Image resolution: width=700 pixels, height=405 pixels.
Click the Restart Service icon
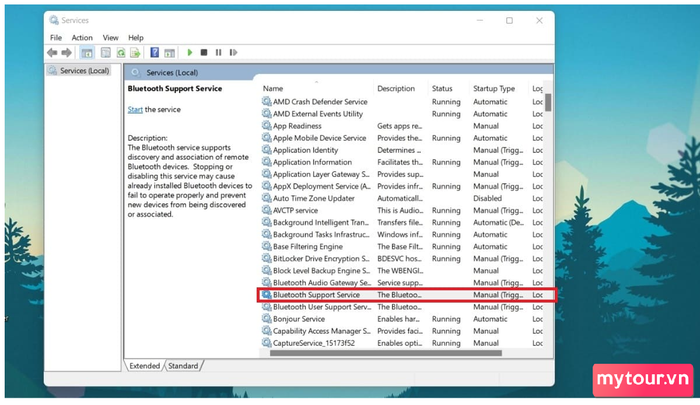pyautogui.click(x=233, y=53)
